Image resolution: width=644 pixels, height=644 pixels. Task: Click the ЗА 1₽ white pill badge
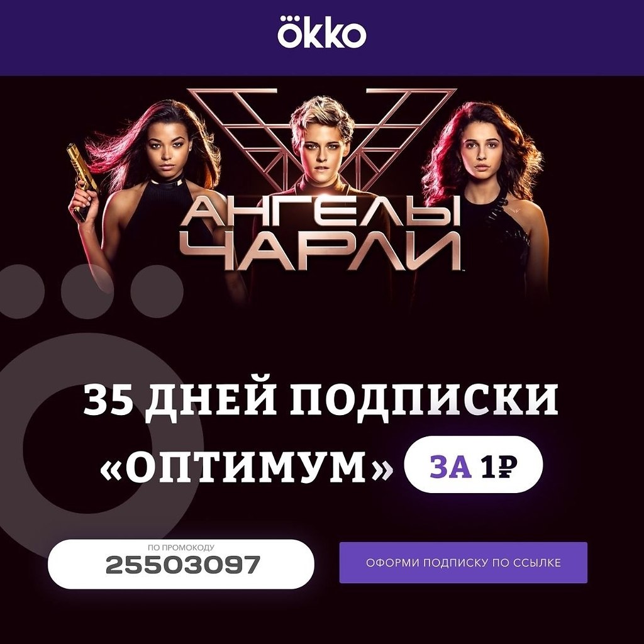coord(474,465)
